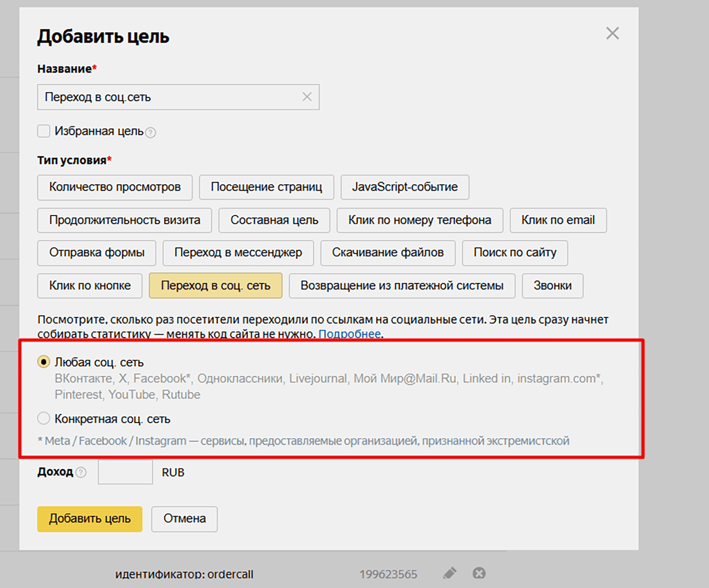Select Составная цель condition type
Screen dimensions: 709x588
click(x=274, y=220)
